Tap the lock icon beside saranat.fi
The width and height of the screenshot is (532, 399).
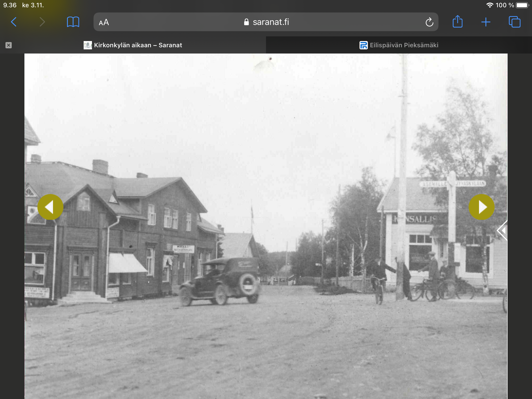(246, 22)
